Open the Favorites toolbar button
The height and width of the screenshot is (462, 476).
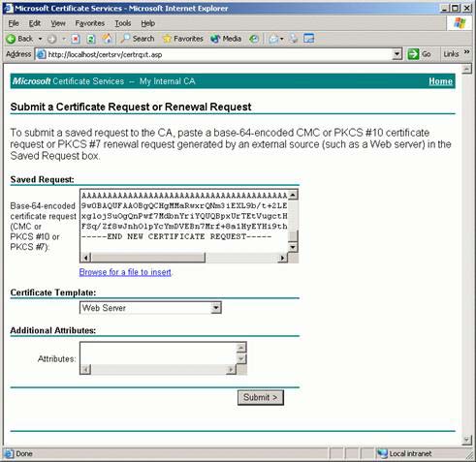click(183, 39)
